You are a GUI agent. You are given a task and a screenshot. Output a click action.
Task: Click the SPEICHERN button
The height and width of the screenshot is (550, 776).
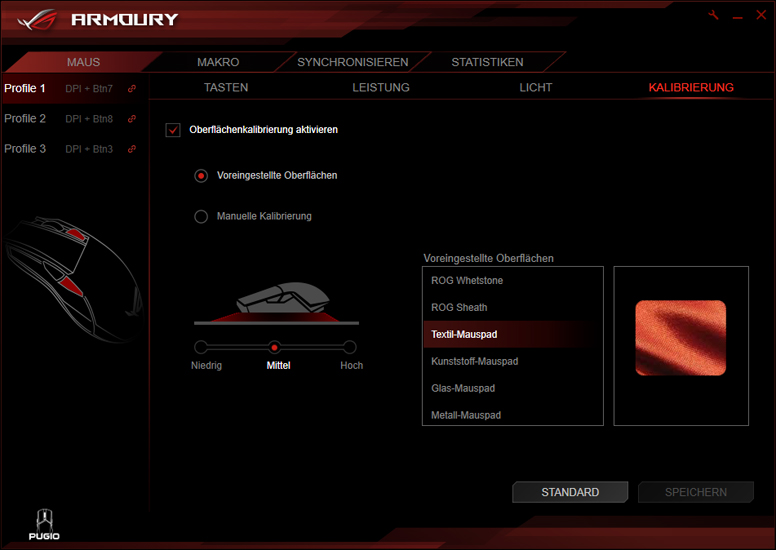tap(696, 492)
